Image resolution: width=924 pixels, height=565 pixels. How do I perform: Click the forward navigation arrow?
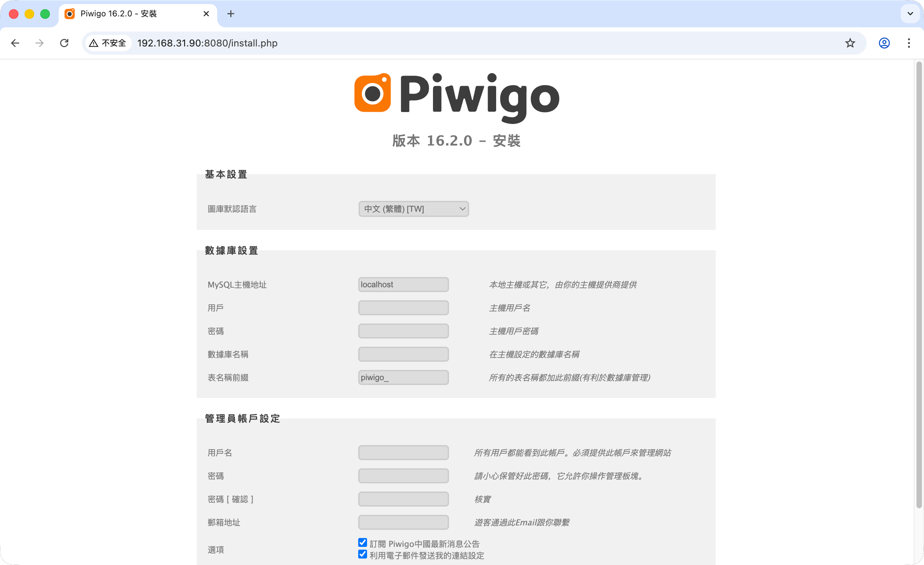[x=39, y=43]
